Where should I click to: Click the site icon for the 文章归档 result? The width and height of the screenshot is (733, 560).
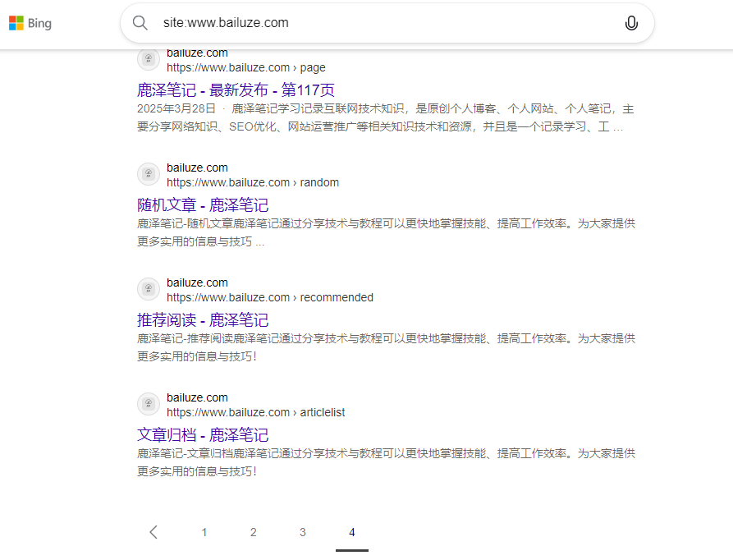coord(148,404)
